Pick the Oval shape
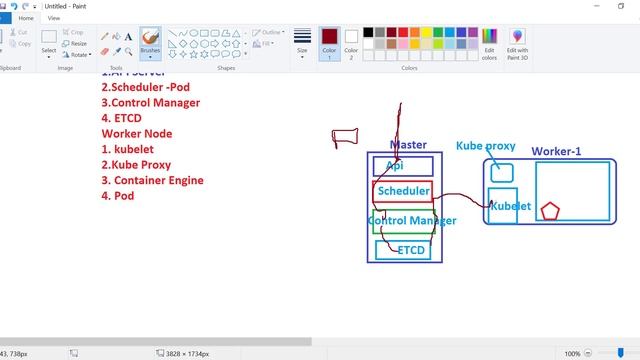Viewport: 640px width, 360px height. tap(194, 33)
